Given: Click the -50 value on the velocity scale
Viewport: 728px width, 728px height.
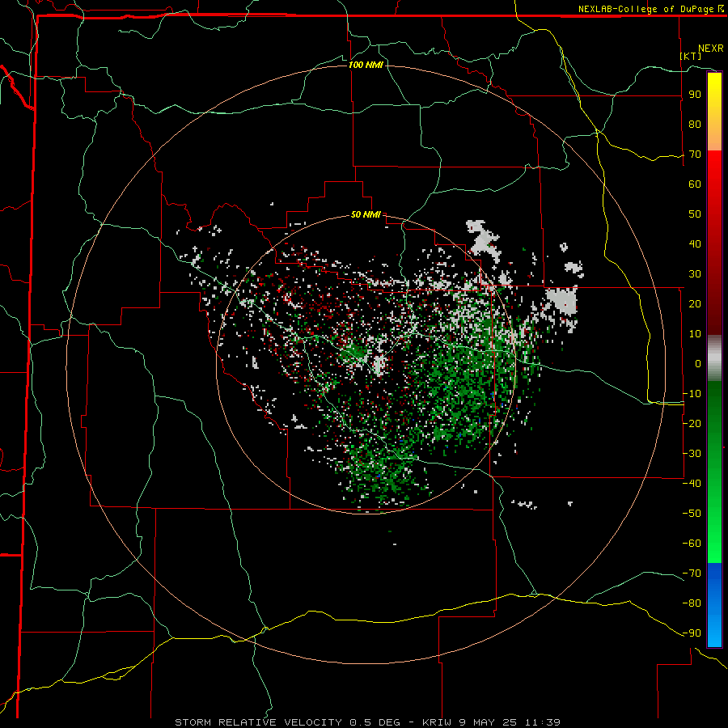Looking at the screenshot, I should pos(692,514).
